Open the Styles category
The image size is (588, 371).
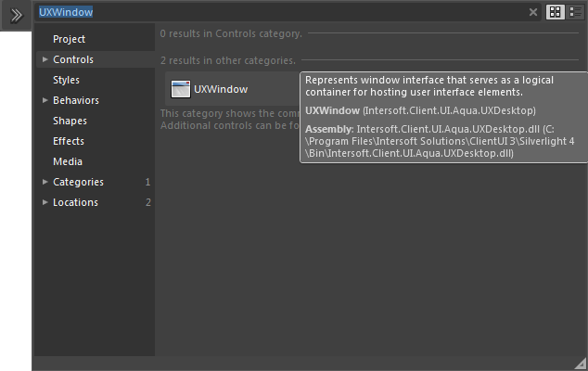66,80
